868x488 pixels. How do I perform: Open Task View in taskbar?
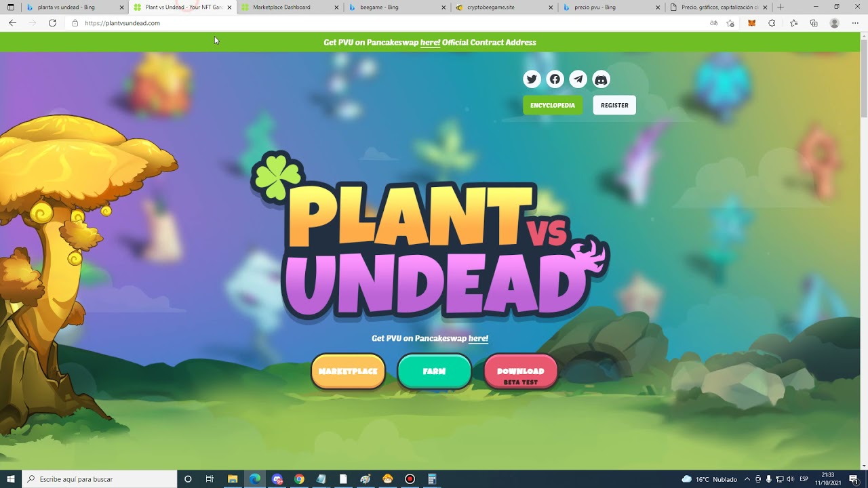[x=210, y=479]
